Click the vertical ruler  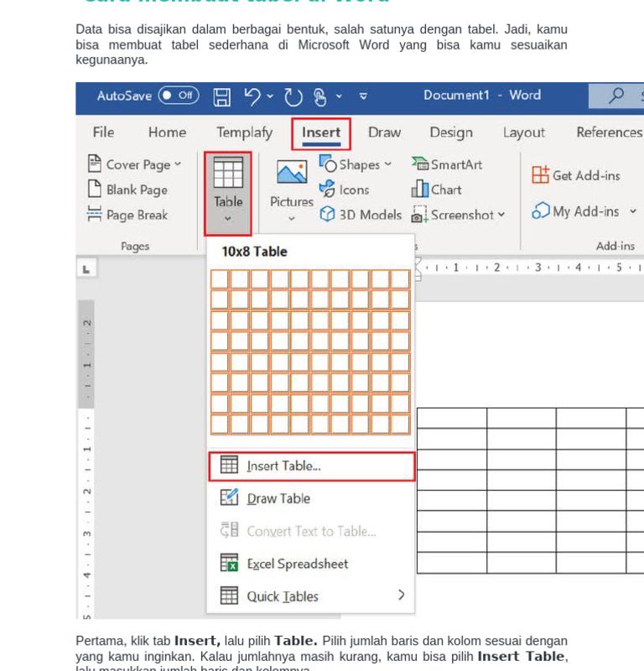tap(86, 459)
